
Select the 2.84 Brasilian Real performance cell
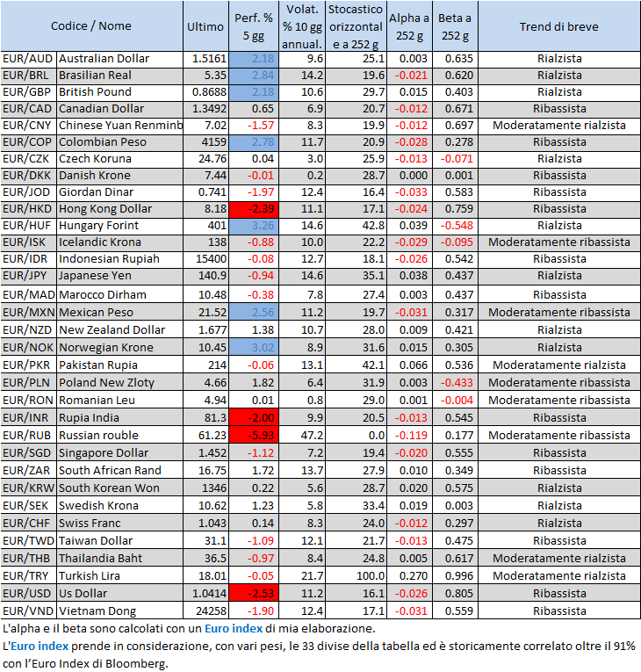click(254, 76)
